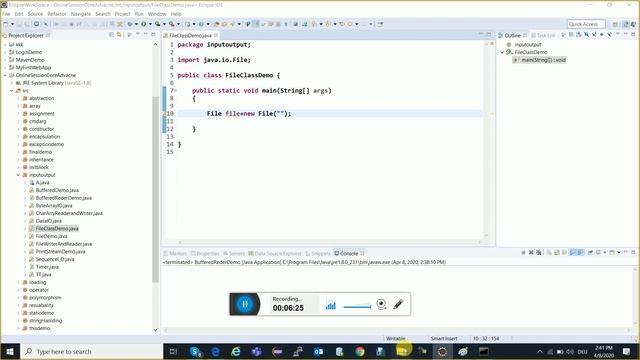Open Skype from the taskbar
This screenshot has width=640, height=360.
pyautogui.click(x=195, y=351)
